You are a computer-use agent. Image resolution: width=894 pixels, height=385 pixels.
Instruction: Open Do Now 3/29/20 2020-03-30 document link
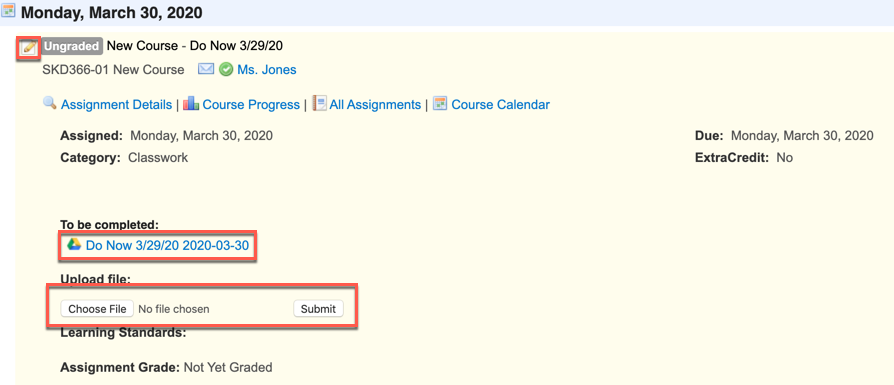point(167,245)
